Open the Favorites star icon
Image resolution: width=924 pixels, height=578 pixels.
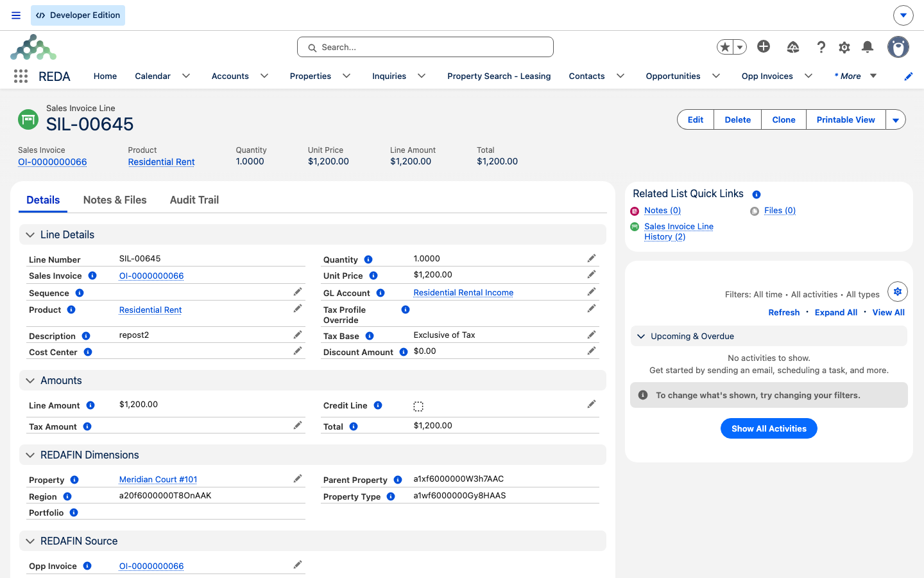coord(725,47)
